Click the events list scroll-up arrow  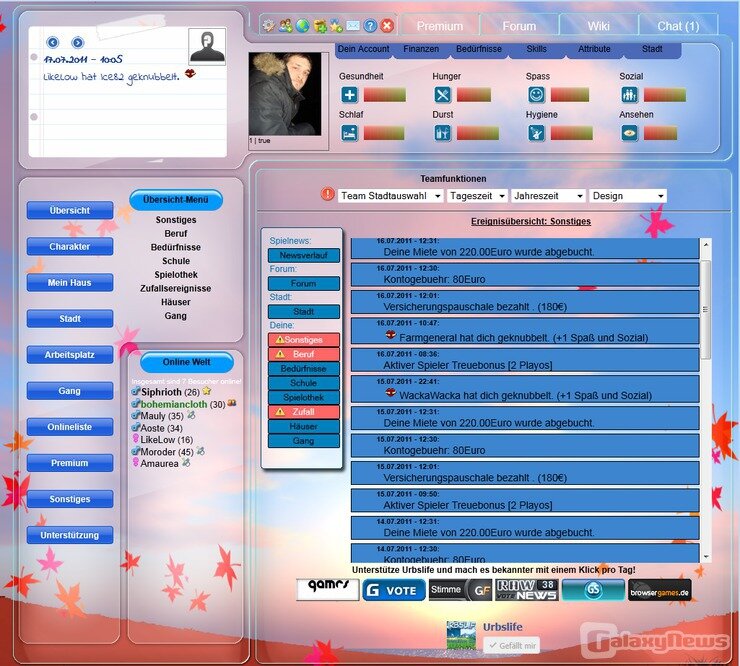pyautogui.click(x=706, y=244)
